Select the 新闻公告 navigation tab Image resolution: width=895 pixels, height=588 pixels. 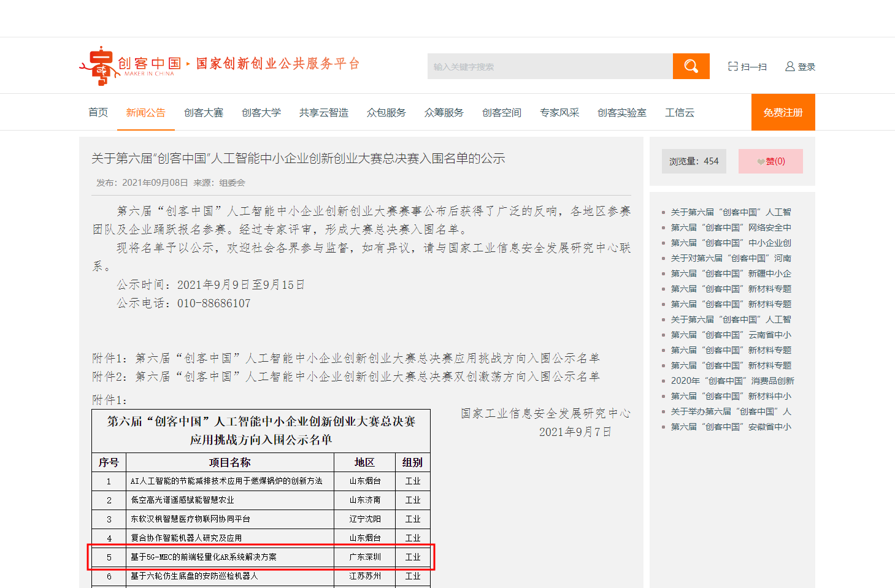pyautogui.click(x=145, y=112)
